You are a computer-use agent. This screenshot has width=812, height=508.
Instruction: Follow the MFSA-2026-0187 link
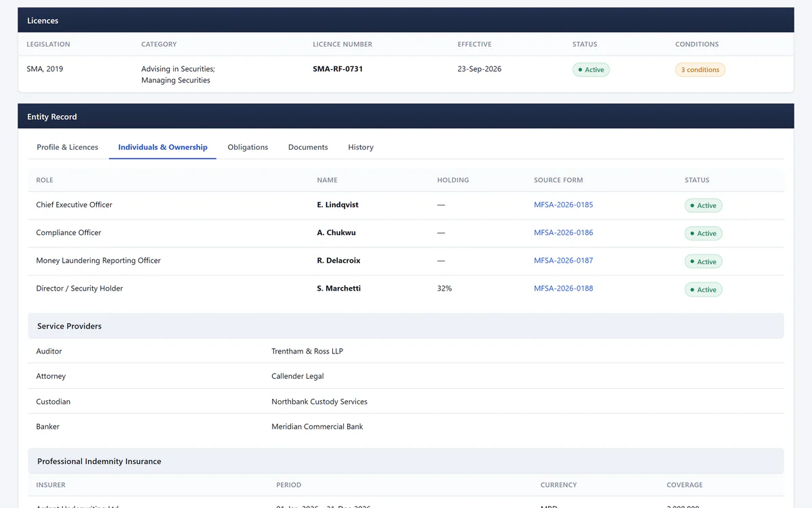[x=563, y=260]
